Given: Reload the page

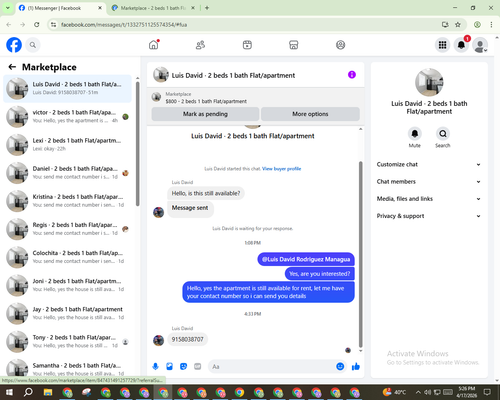Looking at the screenshot, I should [x=37, y=24].
